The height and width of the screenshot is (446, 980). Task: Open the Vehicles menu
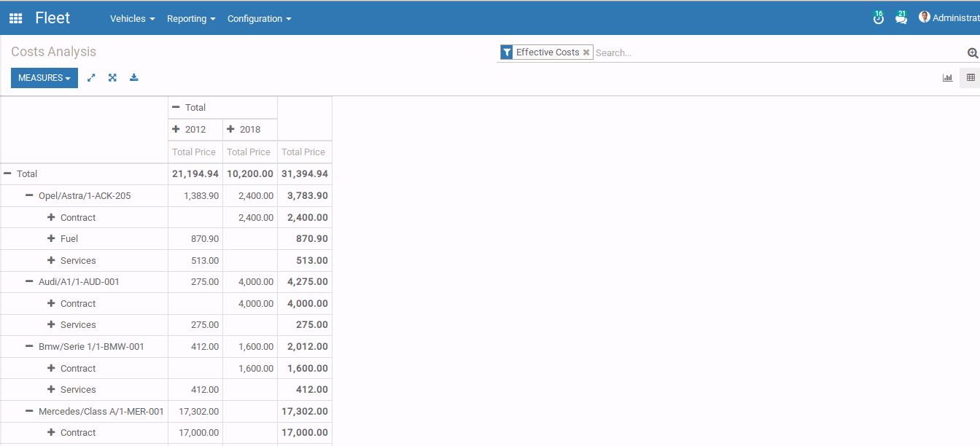click(x=133, y=18)
